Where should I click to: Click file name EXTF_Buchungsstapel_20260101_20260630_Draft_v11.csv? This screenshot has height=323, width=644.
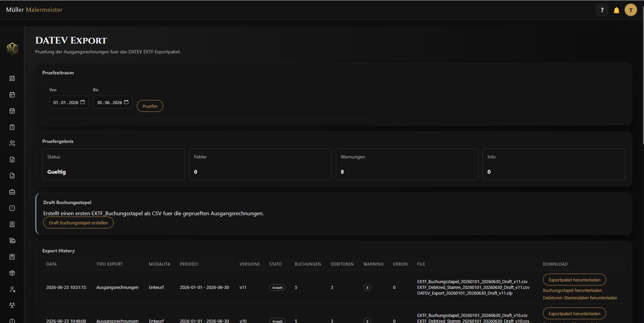tap(472, 281)
